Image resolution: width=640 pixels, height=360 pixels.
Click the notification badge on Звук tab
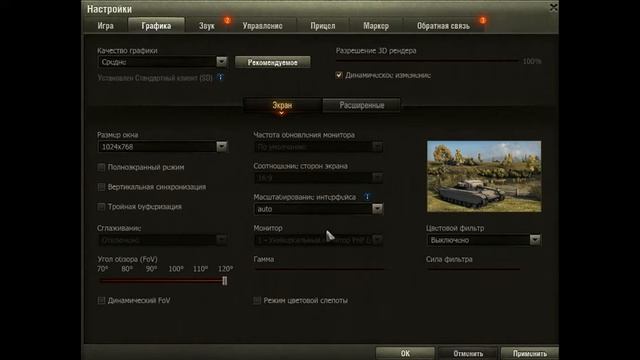227,20
